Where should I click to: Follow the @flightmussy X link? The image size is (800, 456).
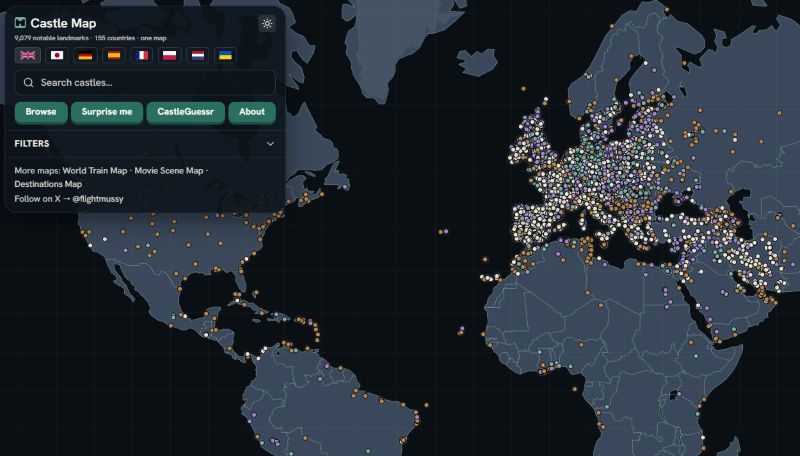[98, 199]
